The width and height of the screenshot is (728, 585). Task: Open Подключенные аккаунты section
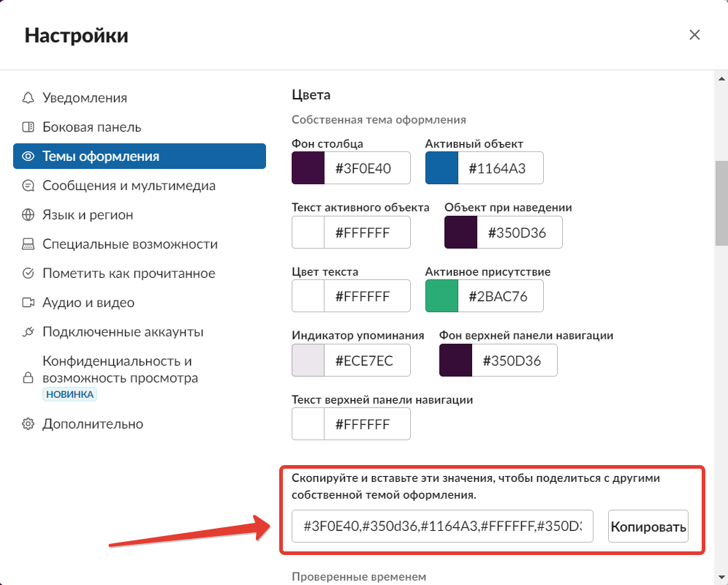(123, 332)
